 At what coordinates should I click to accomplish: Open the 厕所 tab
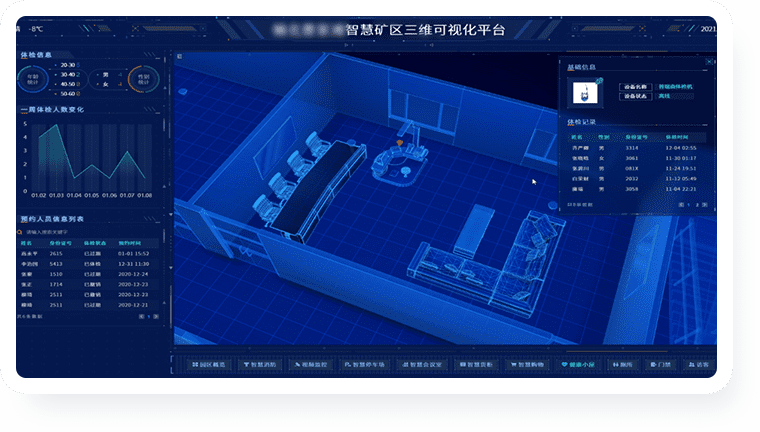(x=623, y=365)
